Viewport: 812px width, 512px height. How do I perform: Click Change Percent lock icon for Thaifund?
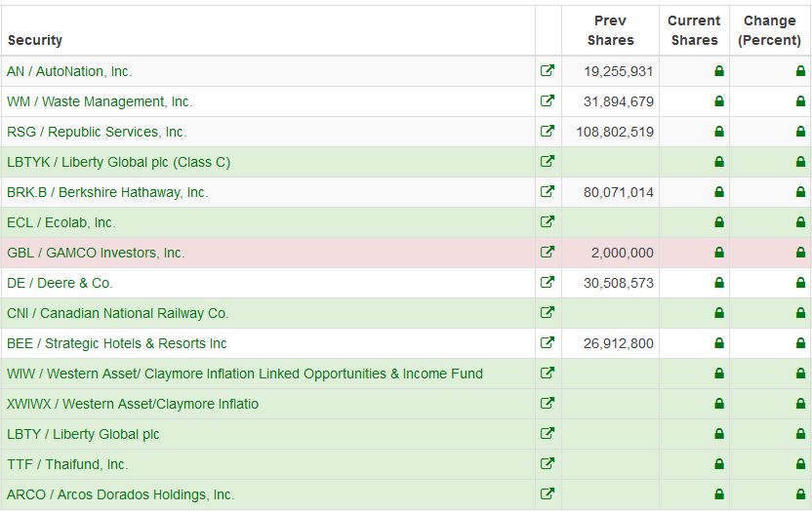(800, 464)
